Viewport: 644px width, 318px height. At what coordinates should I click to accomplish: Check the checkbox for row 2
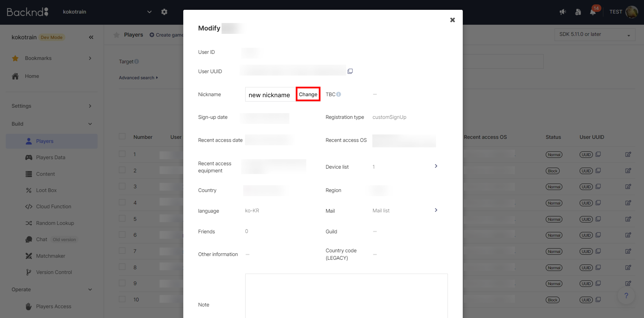[122, 170]
